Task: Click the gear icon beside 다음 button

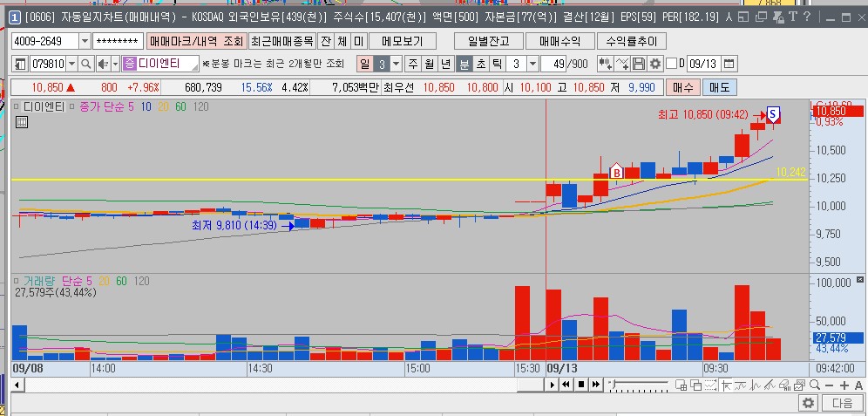Action: [809, 403]
